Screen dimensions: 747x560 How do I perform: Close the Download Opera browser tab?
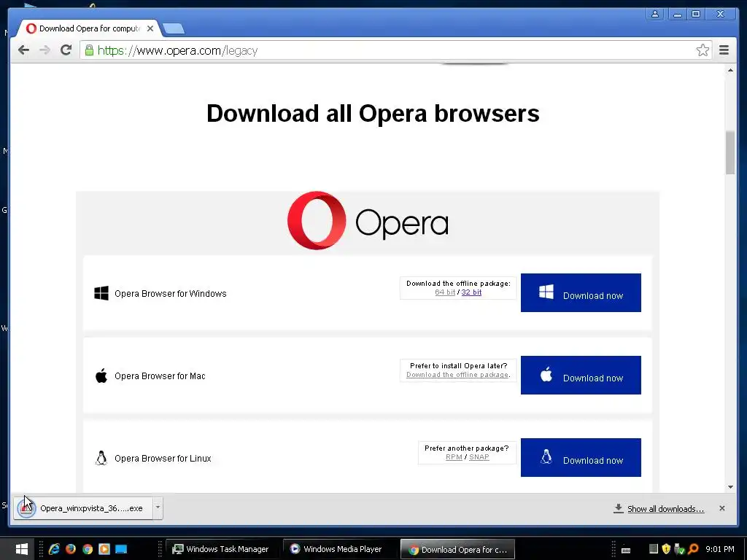pyautogui.click(x=150, y=28)
